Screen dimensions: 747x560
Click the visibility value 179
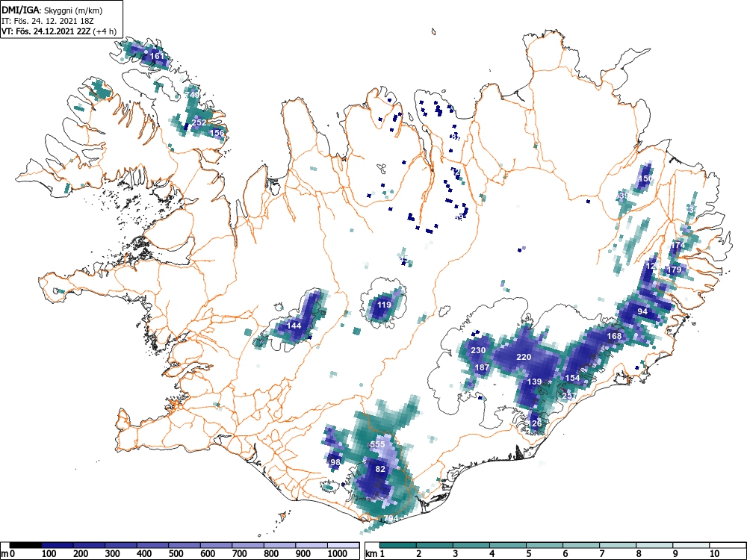tap(674, 270)
